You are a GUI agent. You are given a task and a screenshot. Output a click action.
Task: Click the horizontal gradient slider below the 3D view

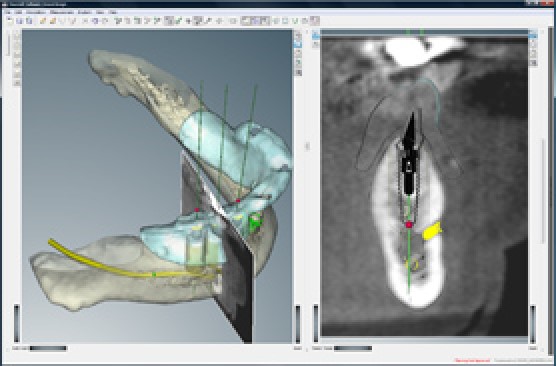click(x=48, y=348)
